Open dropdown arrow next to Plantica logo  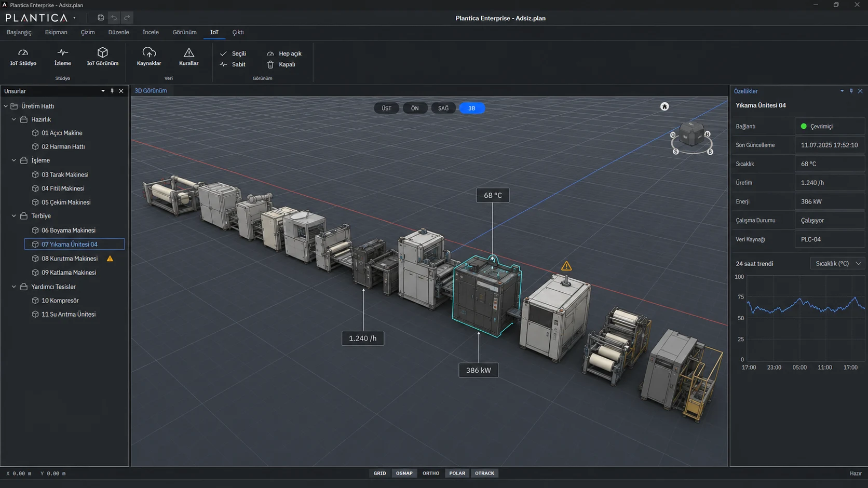click(75, 18)
